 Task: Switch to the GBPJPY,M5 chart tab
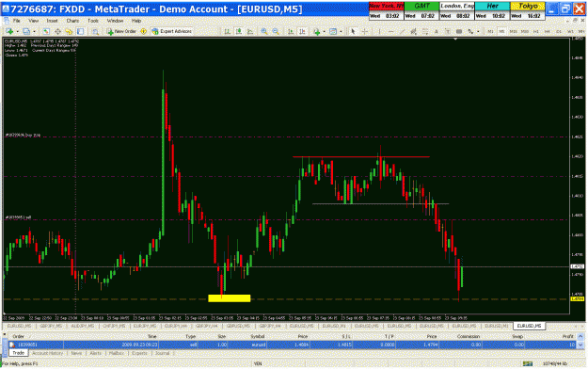point(51,326)
